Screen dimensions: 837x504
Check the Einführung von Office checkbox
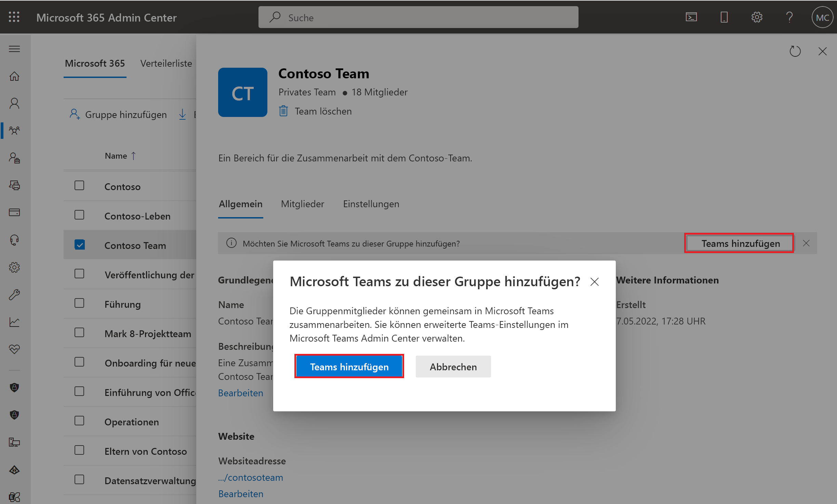(x=79, y=391)
